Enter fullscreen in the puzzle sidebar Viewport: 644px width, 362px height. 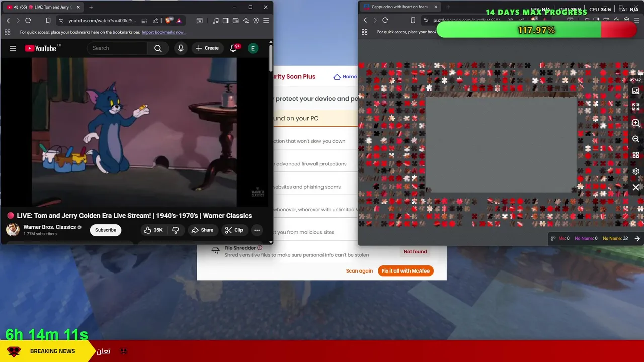(636, 107)
